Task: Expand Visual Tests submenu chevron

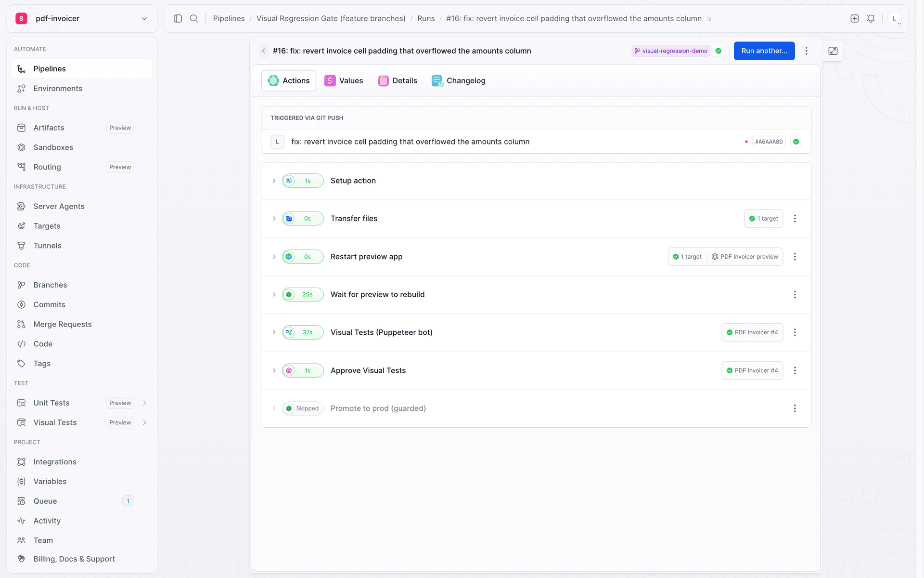Action: 144,422
